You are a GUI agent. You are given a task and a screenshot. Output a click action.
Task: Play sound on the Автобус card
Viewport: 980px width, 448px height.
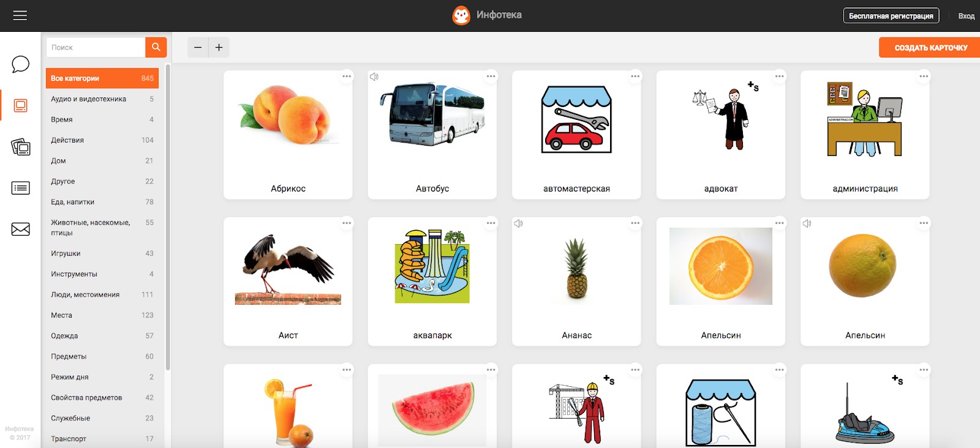(374, 77)
